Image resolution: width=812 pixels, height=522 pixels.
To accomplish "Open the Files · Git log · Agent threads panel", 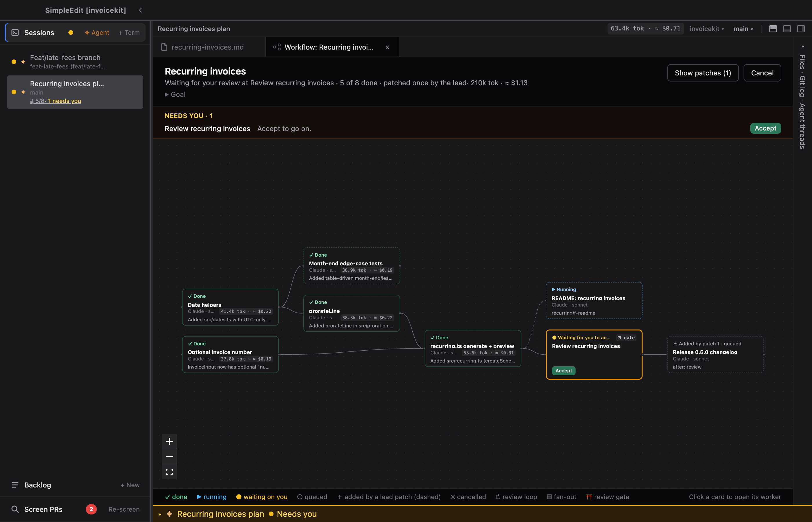I will coord(802,102).
